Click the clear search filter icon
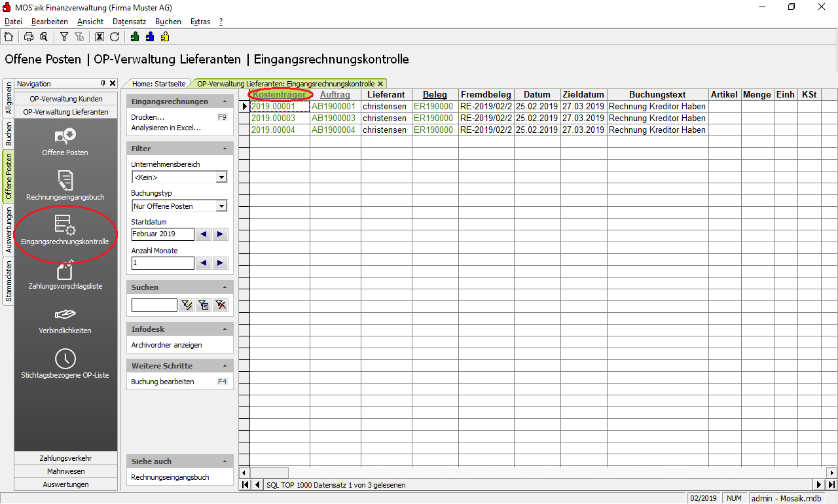Image resolution: width=838 pixels, height=504 pixels. tap(221, 304)
